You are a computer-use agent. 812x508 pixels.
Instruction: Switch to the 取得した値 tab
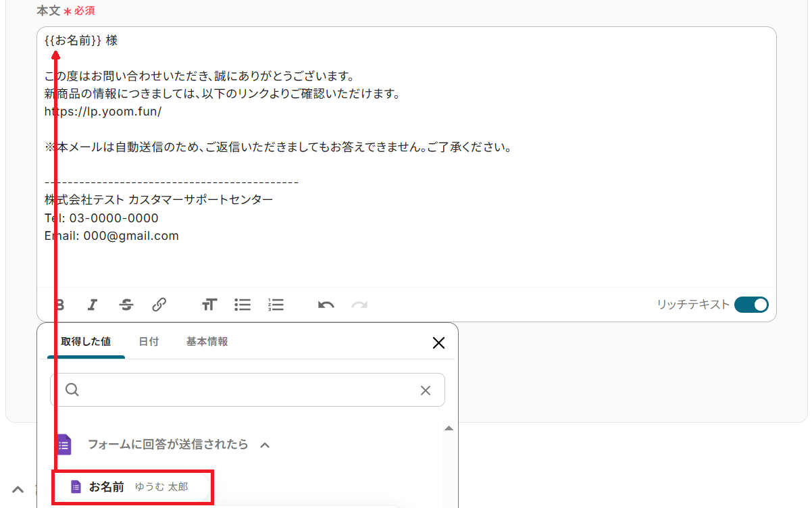(x=86, y=342)
